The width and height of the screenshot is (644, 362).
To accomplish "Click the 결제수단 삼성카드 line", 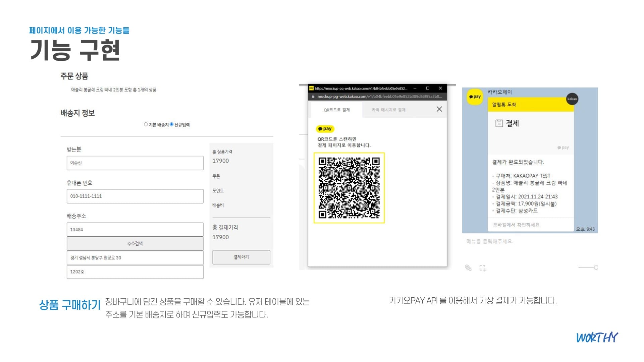I will click(515, 211).
